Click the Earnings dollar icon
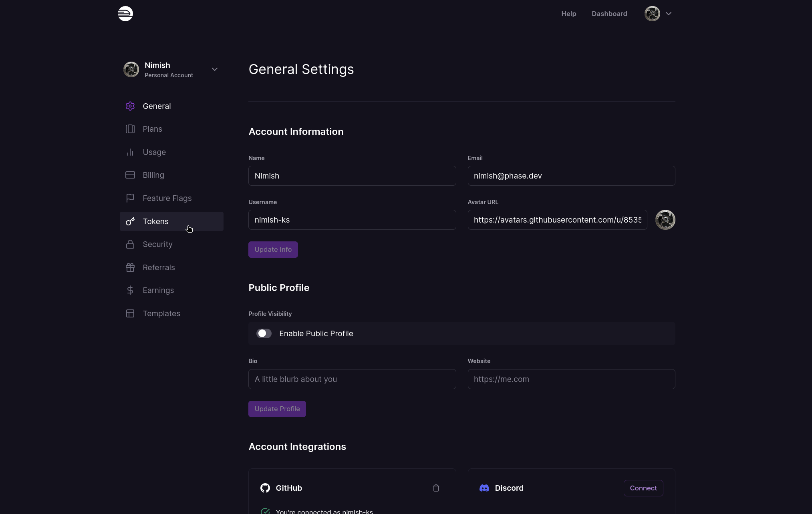Screen dimensions: 812x514 (130, 290)
